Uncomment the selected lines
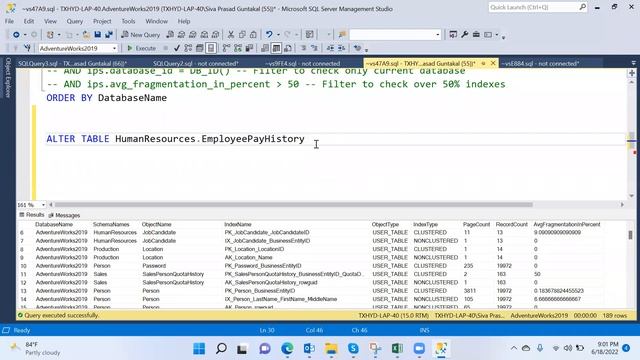 tap(315, 48)
